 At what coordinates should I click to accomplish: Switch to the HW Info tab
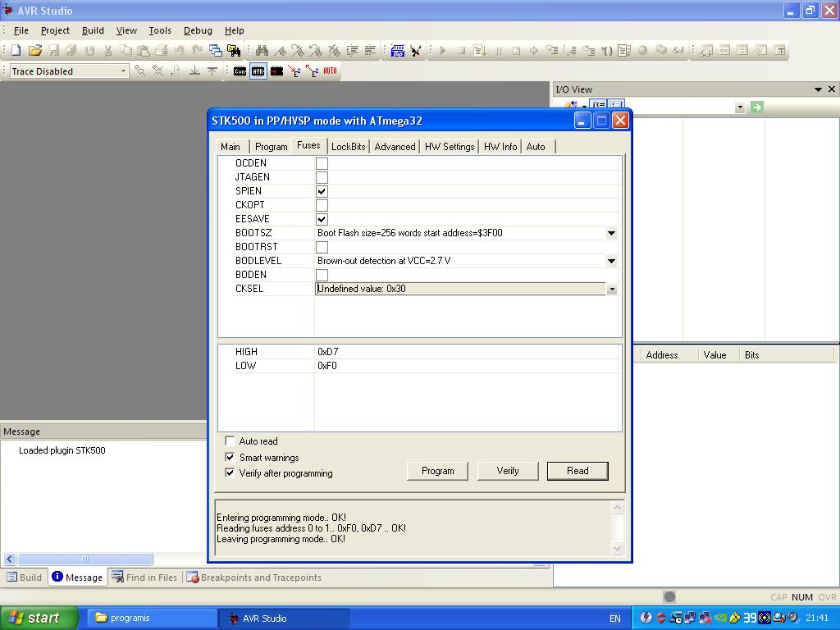(500, 147)
